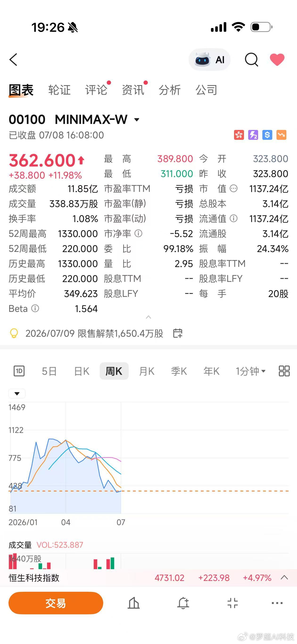Shrink chart with the collapse icon

(x=233, y=603)
